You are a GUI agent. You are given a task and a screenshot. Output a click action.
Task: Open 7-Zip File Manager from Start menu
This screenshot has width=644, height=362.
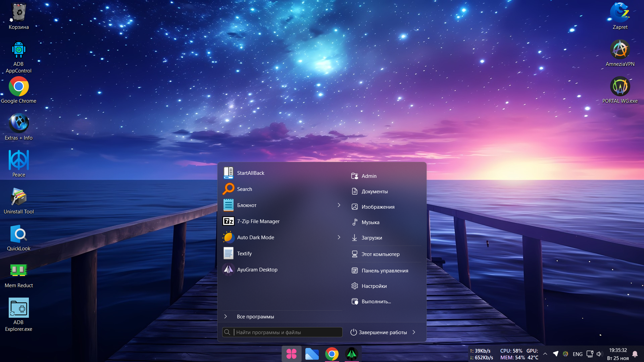(258, 221)
